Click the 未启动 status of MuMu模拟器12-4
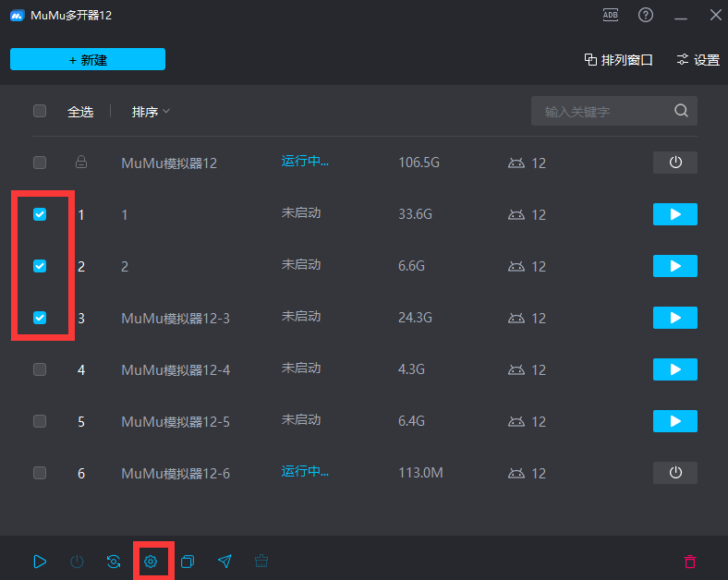728x580 pixels. (301, 369)
